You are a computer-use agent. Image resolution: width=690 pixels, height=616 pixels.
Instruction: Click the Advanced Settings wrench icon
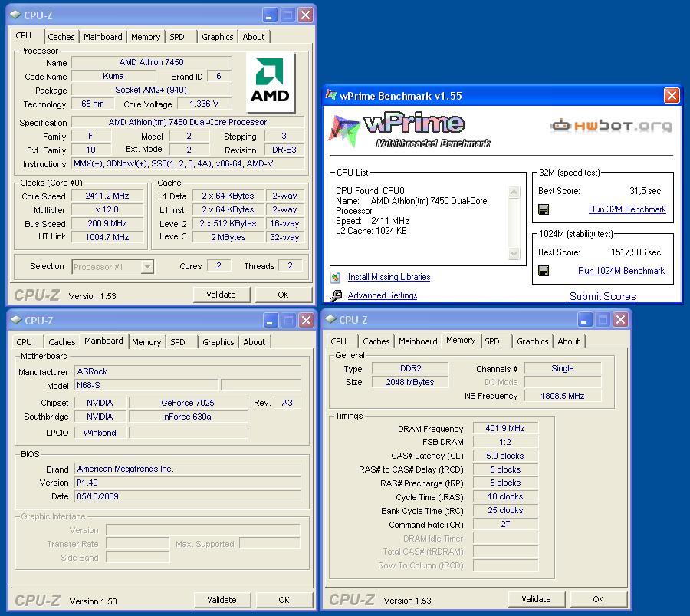coord(336,295)
